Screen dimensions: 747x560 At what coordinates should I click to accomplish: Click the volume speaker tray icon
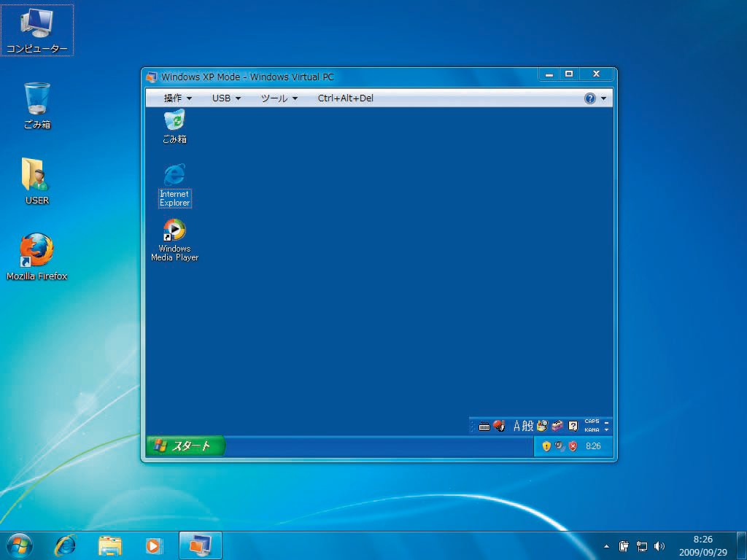pos(659,546)
